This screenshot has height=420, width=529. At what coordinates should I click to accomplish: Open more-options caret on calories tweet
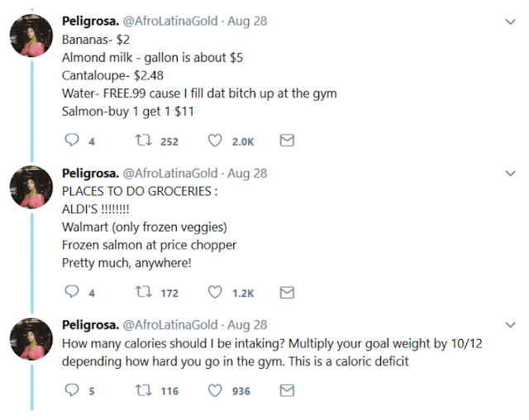(x=510, y=325)
